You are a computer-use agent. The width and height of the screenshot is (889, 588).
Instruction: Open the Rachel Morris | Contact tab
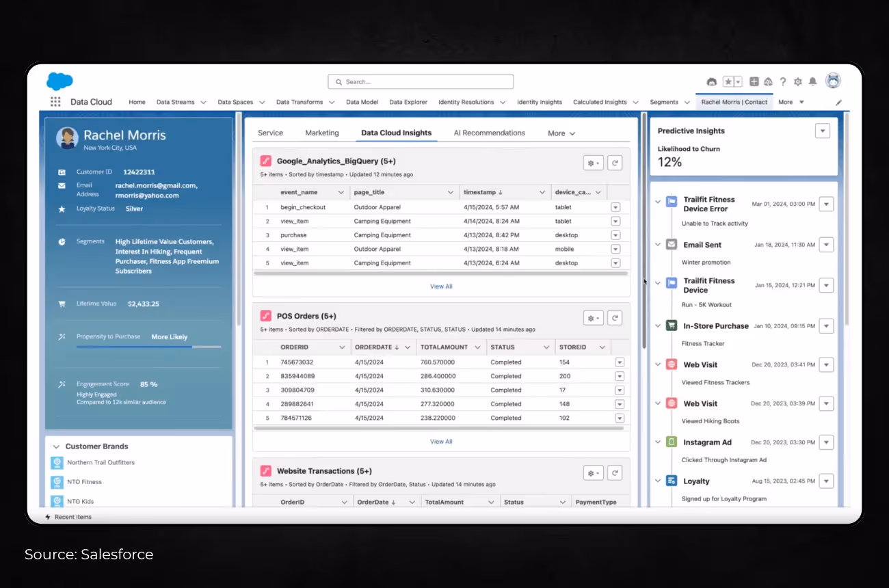coord(734,102)
